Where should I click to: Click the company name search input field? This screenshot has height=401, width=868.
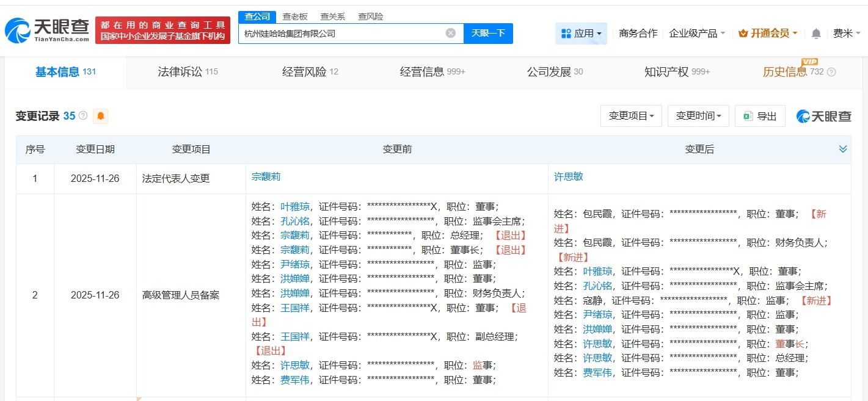coord(342,34)
